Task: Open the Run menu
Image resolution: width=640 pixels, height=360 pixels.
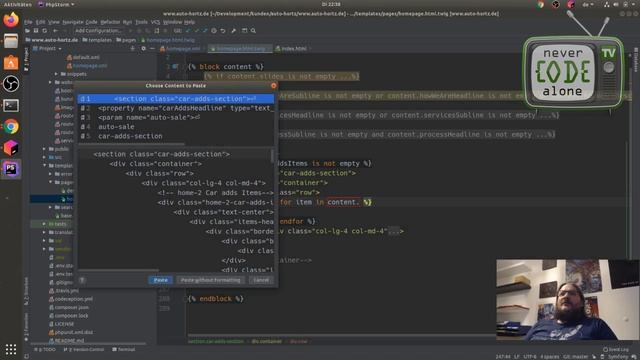Action: 127,22
